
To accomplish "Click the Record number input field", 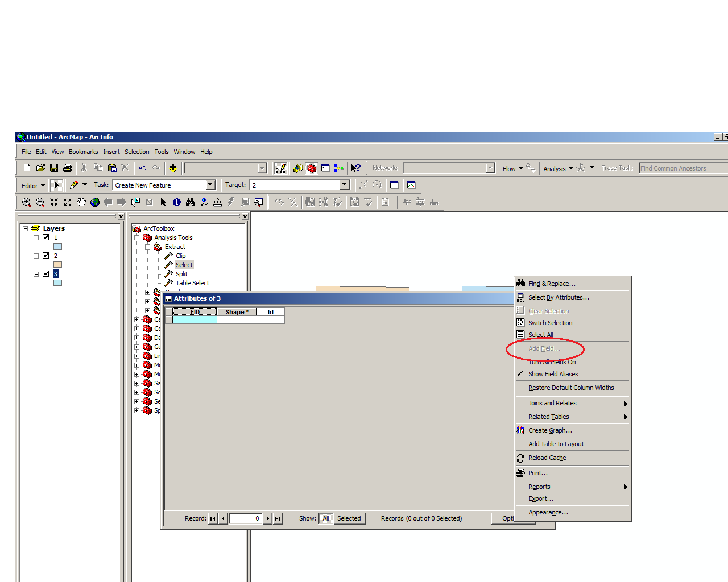I will pyautogui.click(x=245, y=518).
